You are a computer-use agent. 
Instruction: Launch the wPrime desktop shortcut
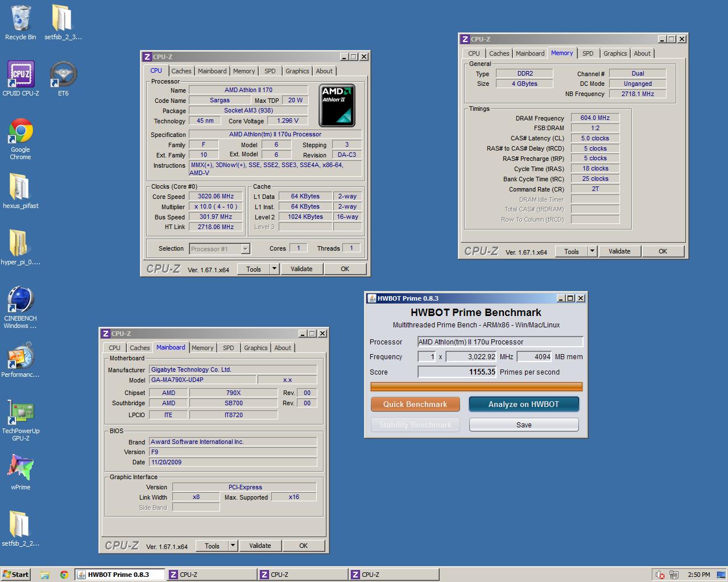click(20, 472)
